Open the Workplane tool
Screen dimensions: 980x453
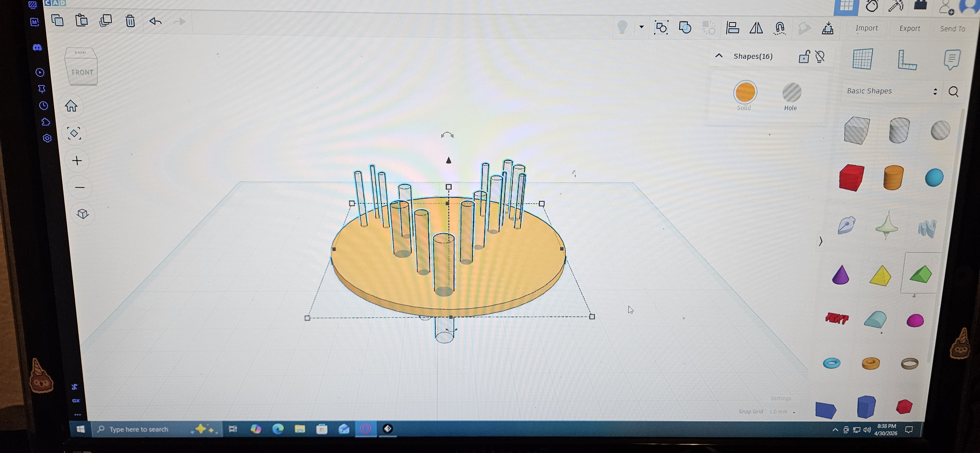[862, 59]
